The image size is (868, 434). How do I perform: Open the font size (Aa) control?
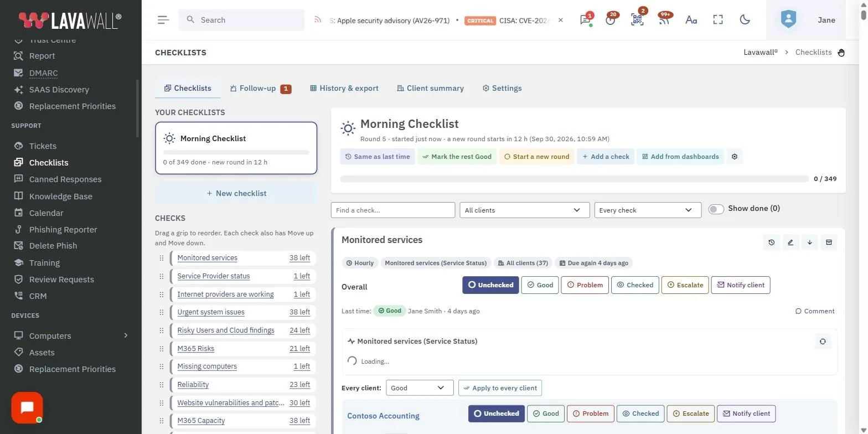(691, 20)
